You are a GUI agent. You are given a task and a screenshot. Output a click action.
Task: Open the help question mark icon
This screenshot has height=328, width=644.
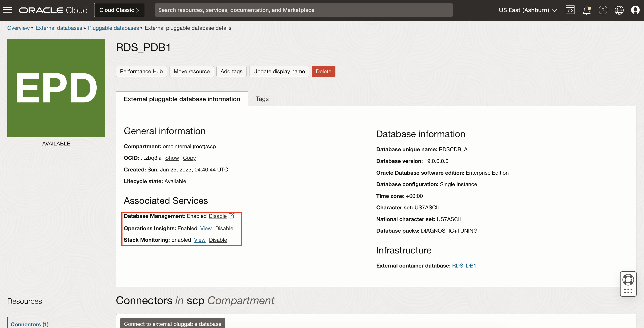pyautogui.click(x=603, y=10)
